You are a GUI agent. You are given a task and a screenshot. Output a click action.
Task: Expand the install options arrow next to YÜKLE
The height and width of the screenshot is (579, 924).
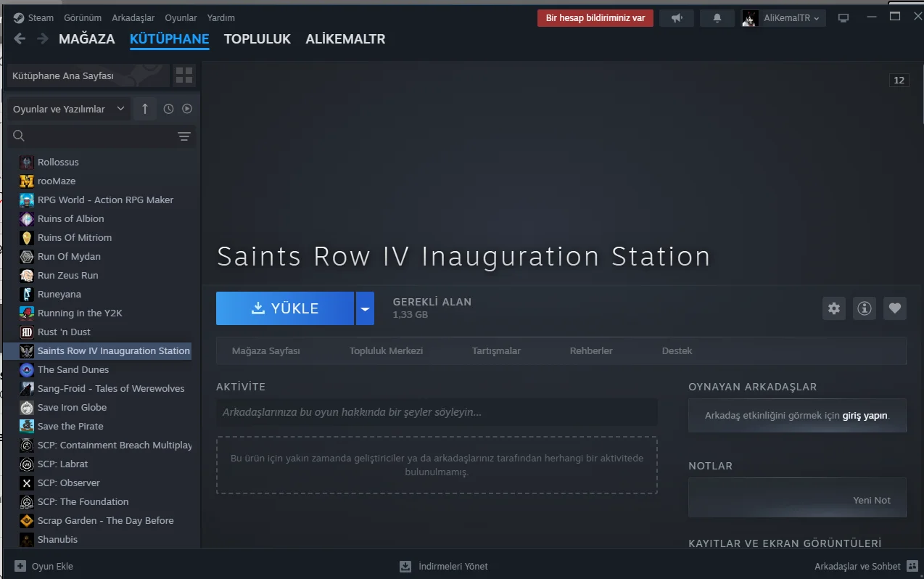365,308
